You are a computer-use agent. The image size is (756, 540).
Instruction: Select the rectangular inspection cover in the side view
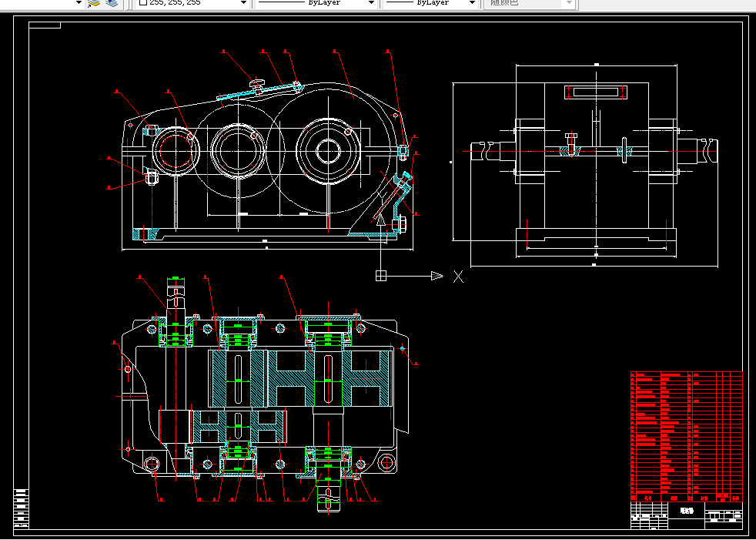tap(597, 92)
